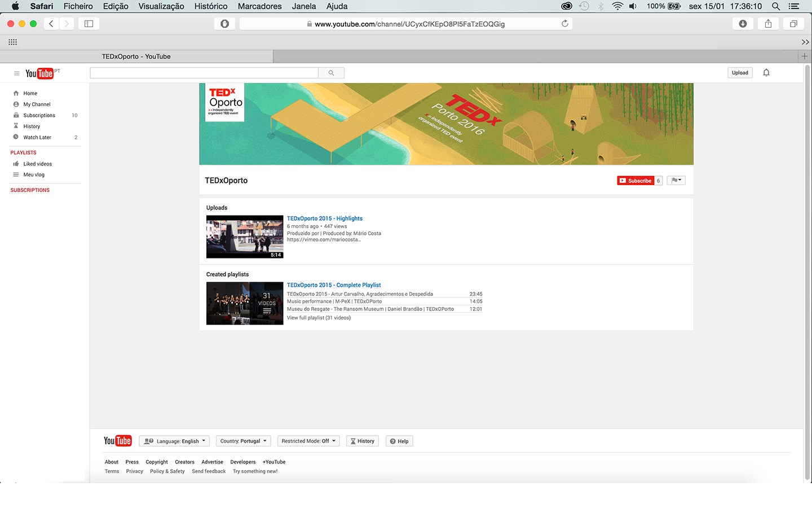Open the Apple menu

point(15,6)
